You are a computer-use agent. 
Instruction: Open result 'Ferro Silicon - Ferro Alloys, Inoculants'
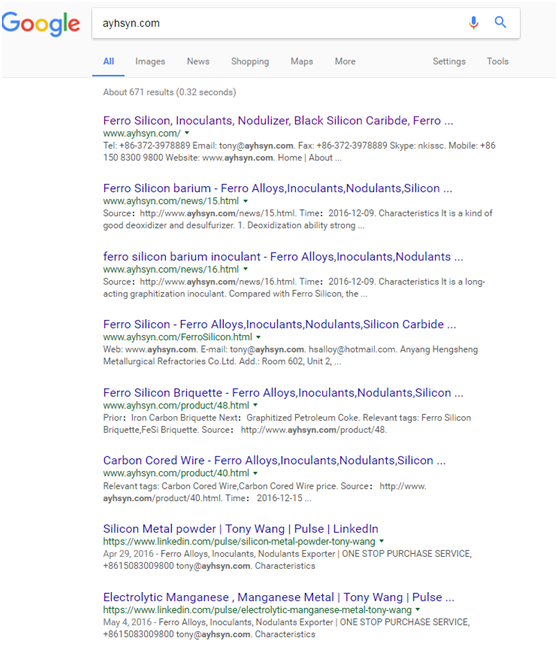(279, 324)
